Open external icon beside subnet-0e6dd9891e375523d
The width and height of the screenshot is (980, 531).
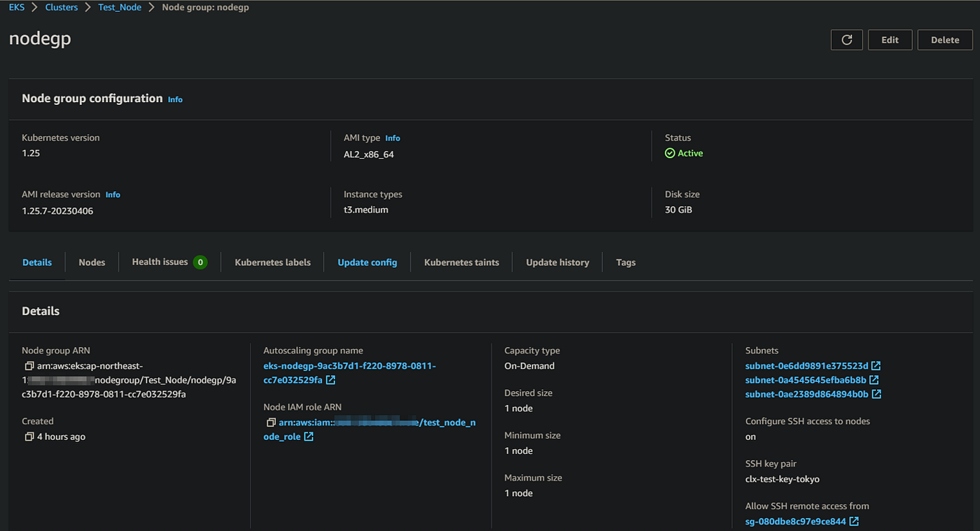point(876,366)
